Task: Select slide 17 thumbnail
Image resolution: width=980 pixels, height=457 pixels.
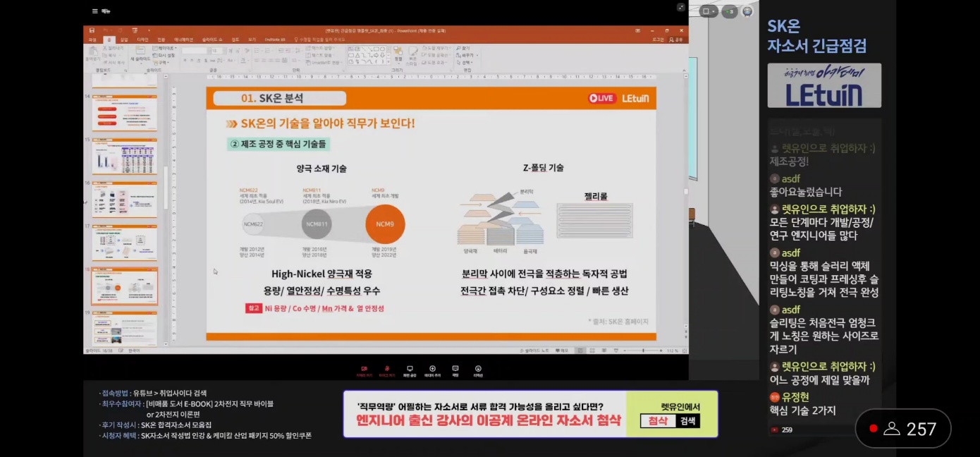Action: pos(125,243)
